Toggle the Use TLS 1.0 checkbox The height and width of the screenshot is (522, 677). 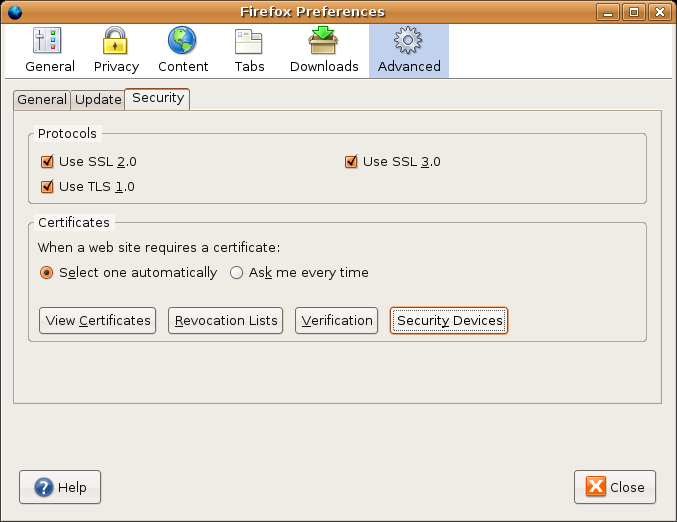[47, 186]
